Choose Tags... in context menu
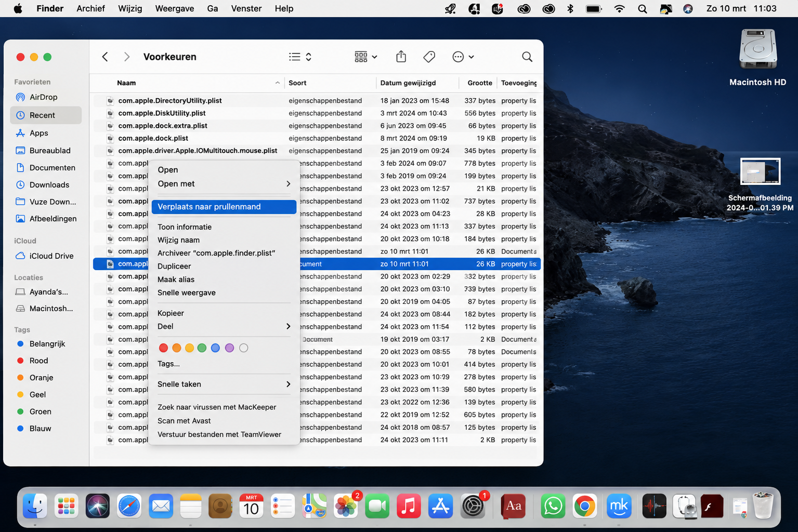 224,364
